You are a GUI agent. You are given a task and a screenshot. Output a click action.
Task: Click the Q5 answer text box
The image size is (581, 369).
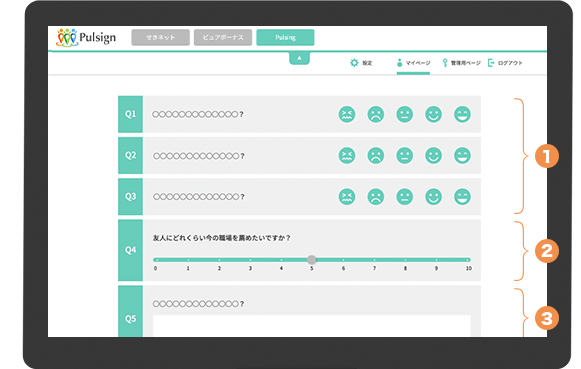click(x=312, y=326)
